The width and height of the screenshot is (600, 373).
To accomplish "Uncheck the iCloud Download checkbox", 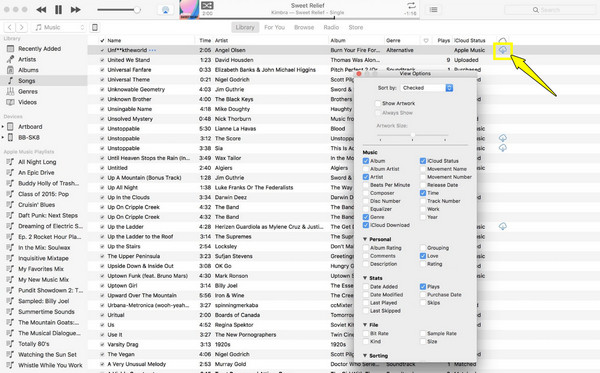I will click(366, 225).
